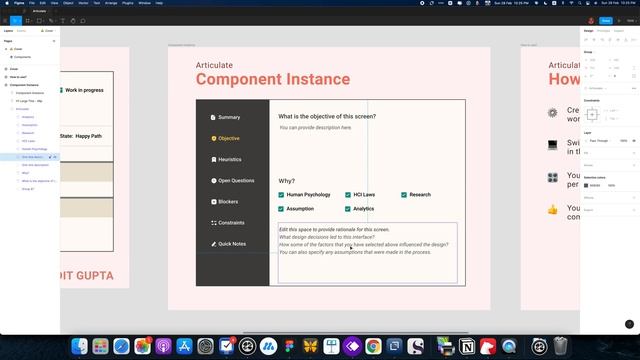Select the Hand tool
The width and height of the screenshot is (640, 360).
[73, 21]
